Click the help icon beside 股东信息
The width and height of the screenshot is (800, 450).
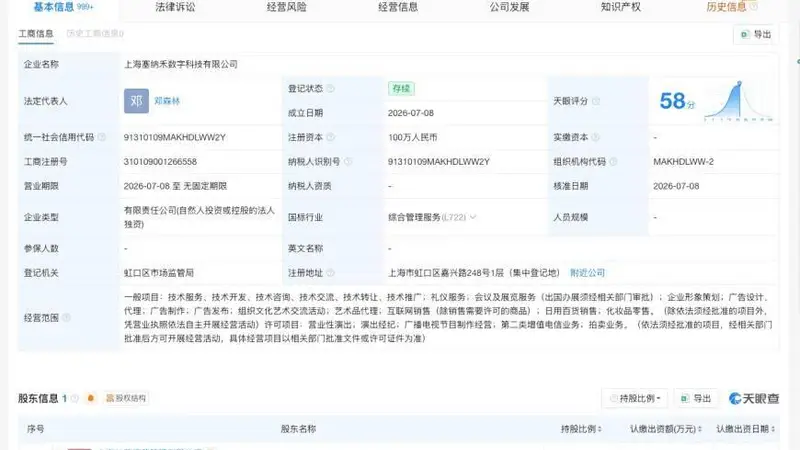(x=75, y=398)
